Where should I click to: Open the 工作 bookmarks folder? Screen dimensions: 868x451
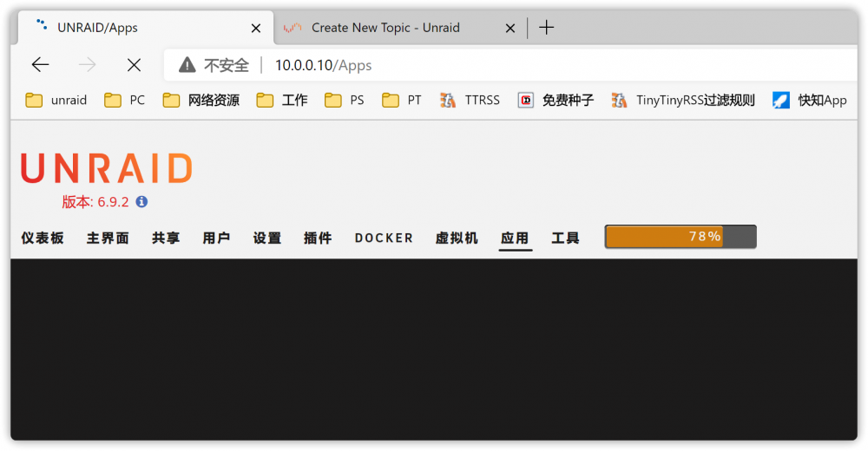pyautogui.click(x=282, y=100)
